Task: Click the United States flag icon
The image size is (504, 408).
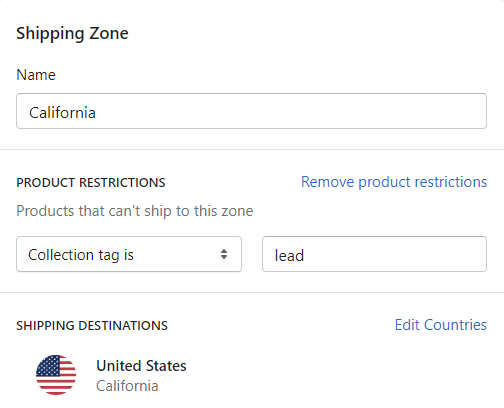Action: click(x=56, y=375)
